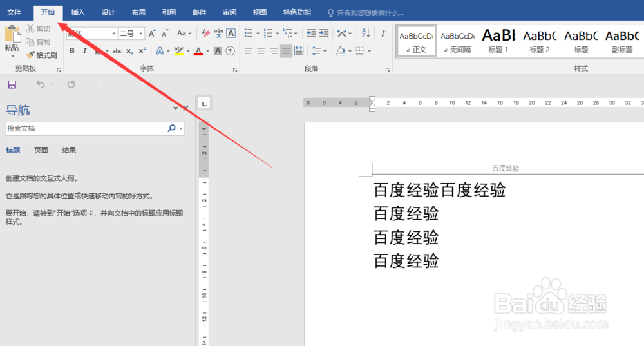Shrink font size with the smaller A icon
The height and width of the screenshot is (346, 644).
[165, 34]
